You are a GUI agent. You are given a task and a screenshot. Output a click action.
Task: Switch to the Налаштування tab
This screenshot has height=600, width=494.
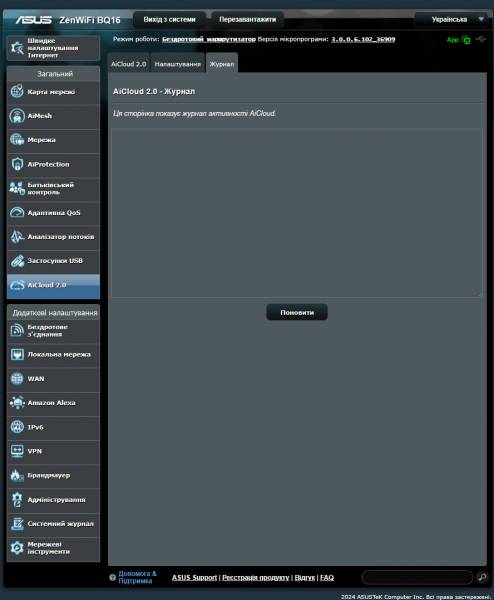tap(178, 64)
